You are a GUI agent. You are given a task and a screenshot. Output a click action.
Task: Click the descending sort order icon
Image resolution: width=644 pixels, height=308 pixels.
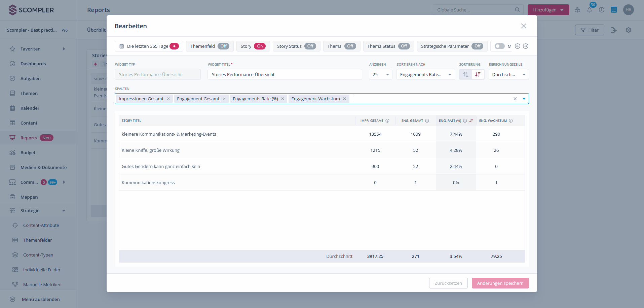click(478, 74)
